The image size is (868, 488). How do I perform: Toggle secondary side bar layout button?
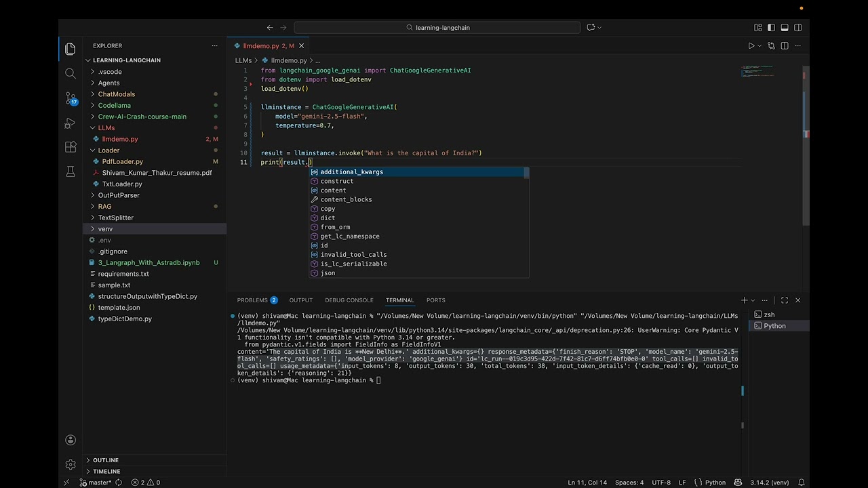coord(797,28)
